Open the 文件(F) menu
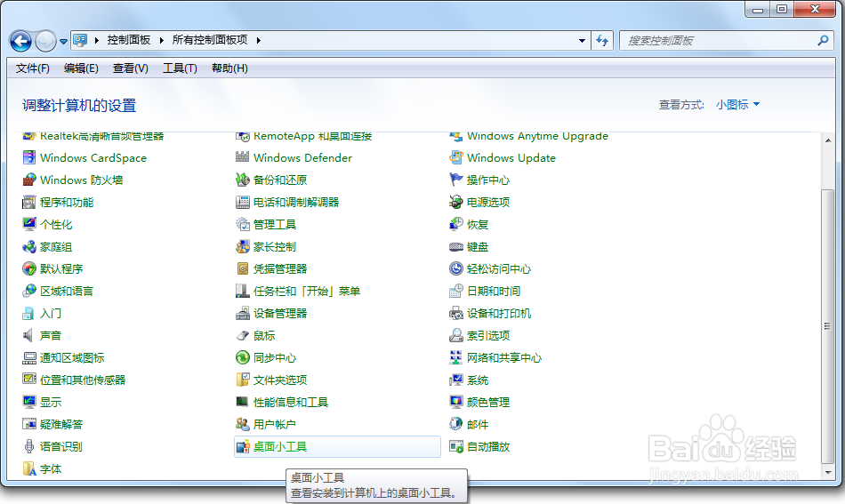 (32, 68)
